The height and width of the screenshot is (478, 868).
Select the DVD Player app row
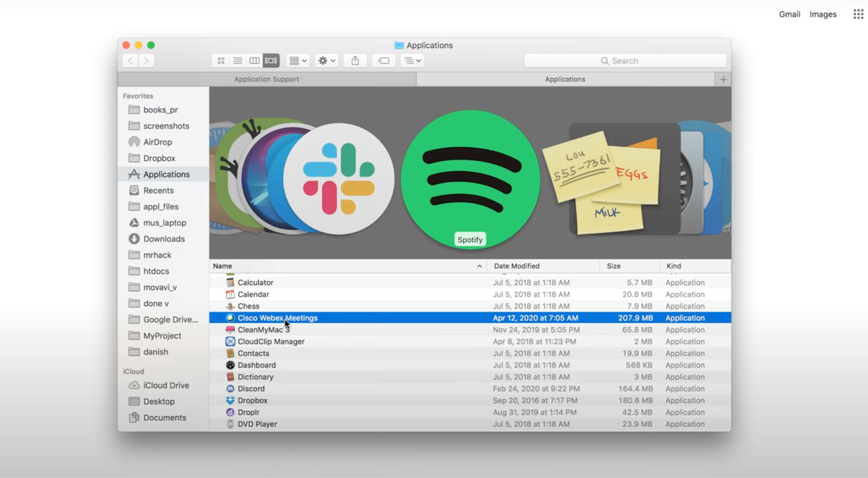coord(470,424)
